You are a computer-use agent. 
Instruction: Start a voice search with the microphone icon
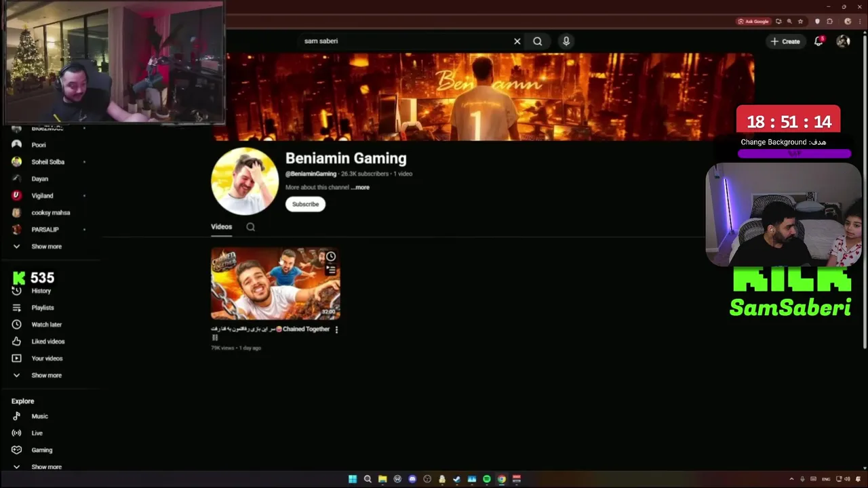tap(566, 41)
